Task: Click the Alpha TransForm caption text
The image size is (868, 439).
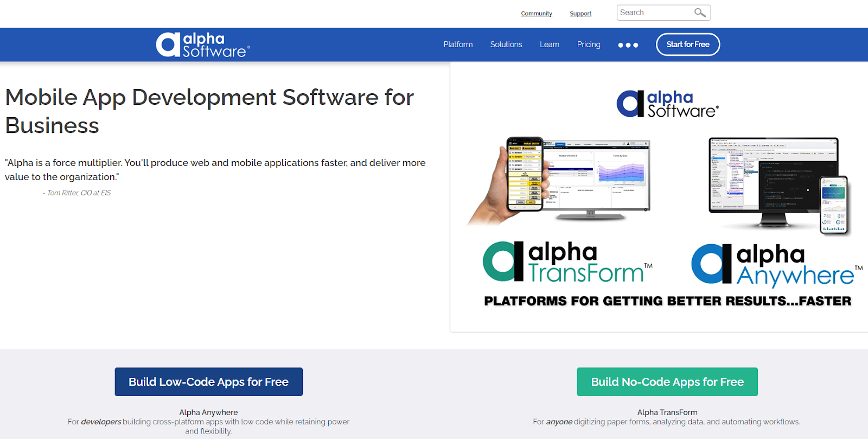Action: click(x=667, y=412)
